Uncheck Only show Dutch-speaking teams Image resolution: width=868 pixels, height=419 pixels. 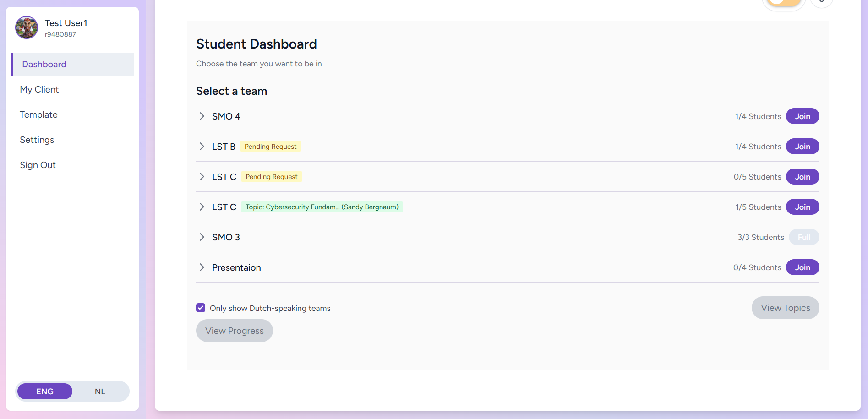pyautogui.click(x=201, y=308)
